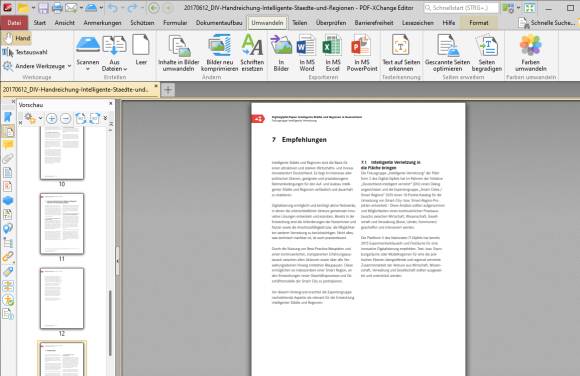Activate the Hand tool
The image size is (580, 376).
pos(17,38)
